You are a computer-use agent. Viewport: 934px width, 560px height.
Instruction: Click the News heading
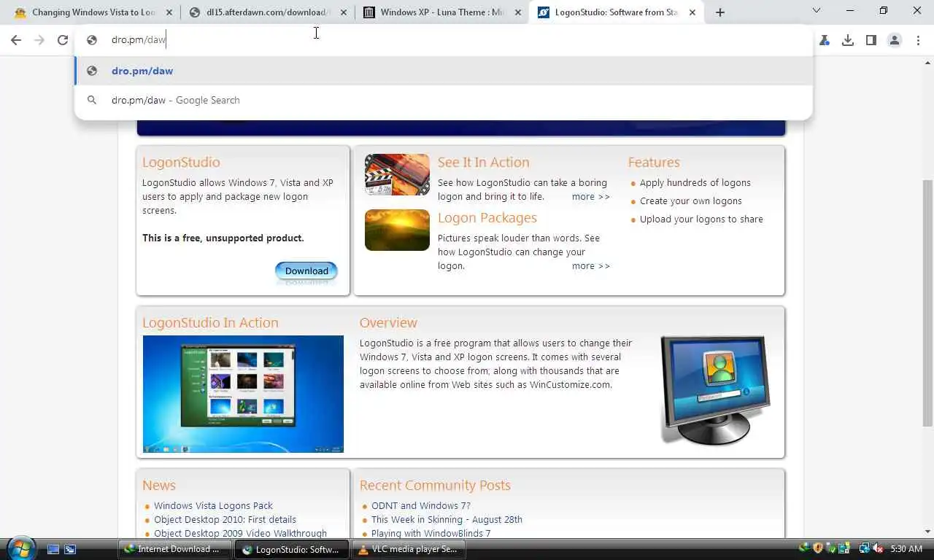click(159, 486)
